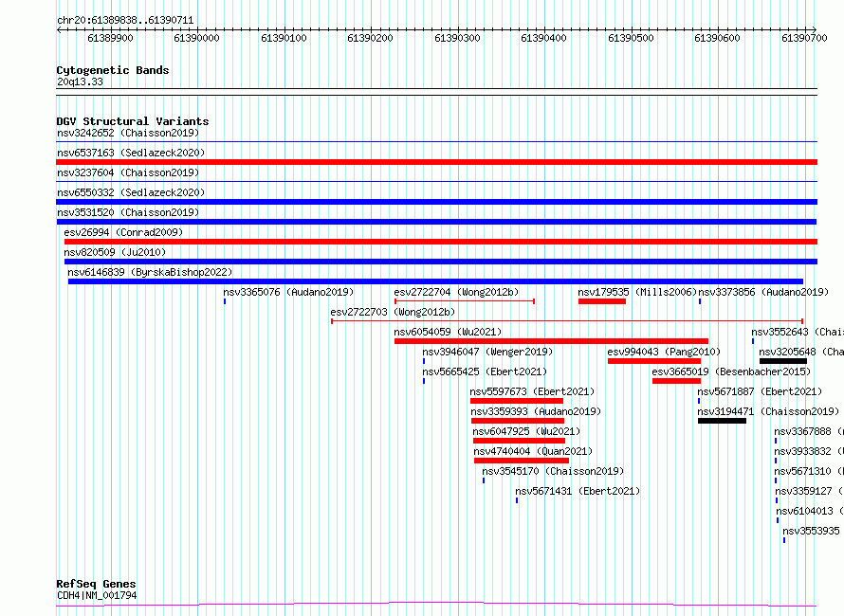Open the nsv3237604 (Chaisson2019) label
Viewport: 844px width, 616px height.
128,172
